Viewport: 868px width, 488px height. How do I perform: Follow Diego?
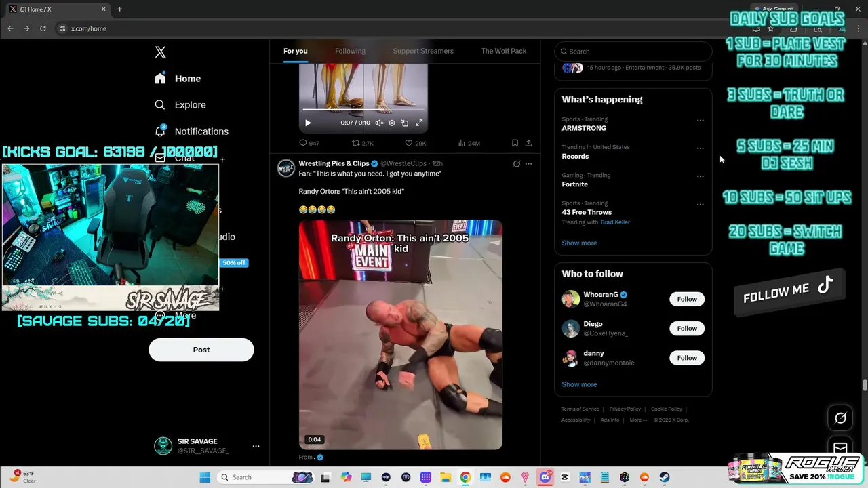[x=687, y=328]
